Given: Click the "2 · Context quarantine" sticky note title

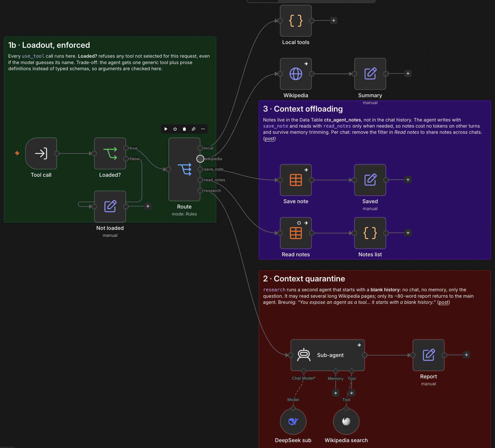Looking at the screenshot, I should [304, 279].
